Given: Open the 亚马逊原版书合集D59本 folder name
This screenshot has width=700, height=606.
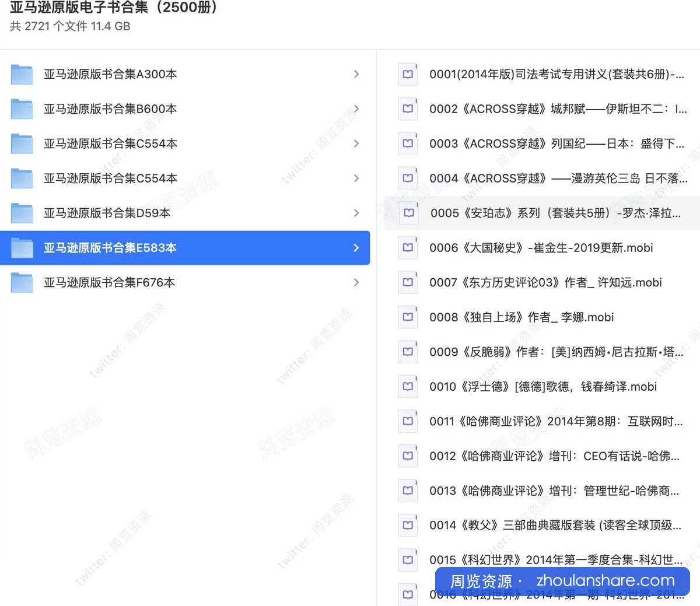Looking at the screenshot, I should [107, 213].
